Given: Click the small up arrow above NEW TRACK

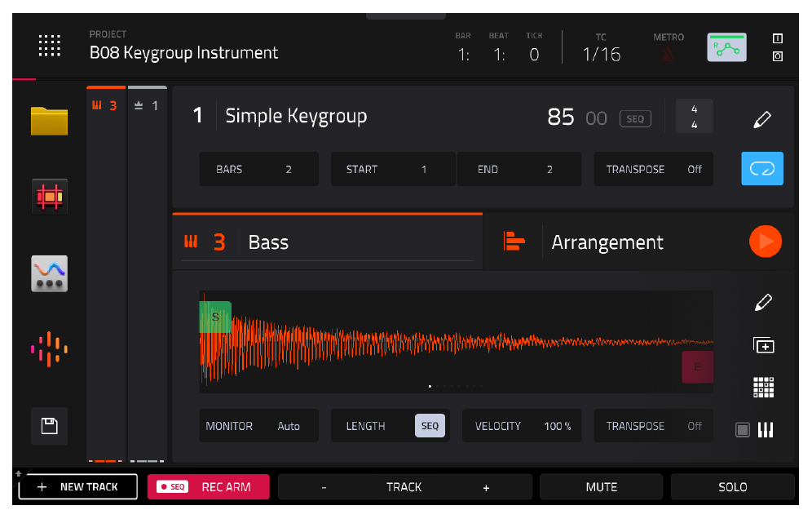Looking at the screenshot, I should pos(19,472).
